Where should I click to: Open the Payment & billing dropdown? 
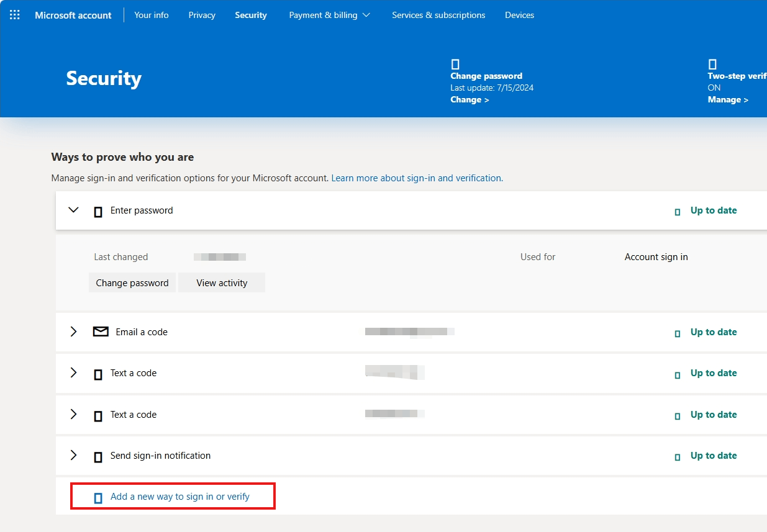(329, 15)
